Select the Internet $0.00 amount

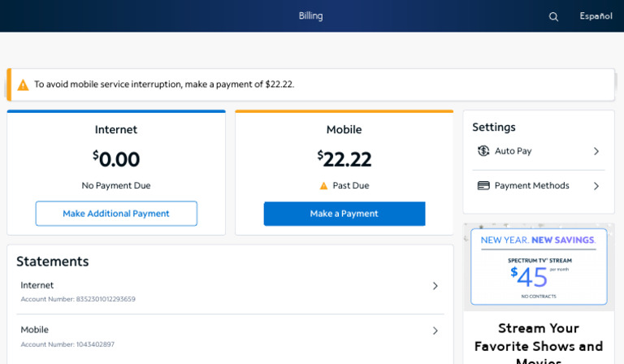(116, 159)
